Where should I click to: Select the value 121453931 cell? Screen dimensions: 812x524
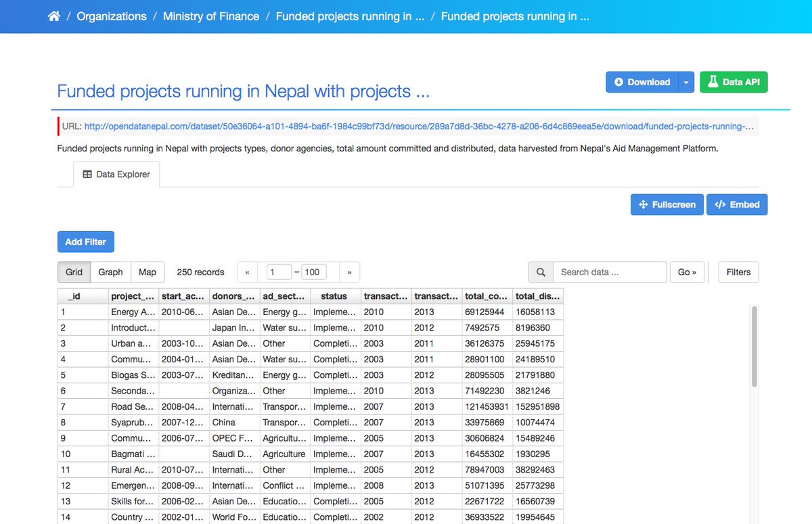click(x=487, y=406)
